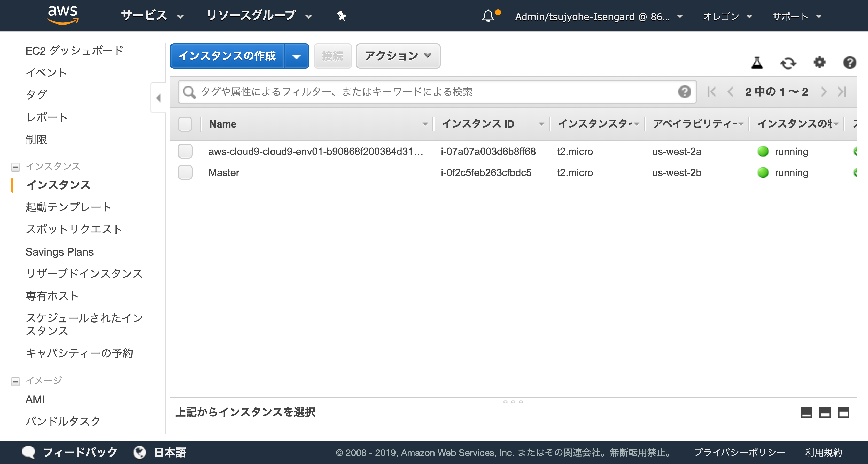
Task: Click the details pane resize handle dots
Action: [513, 401]
